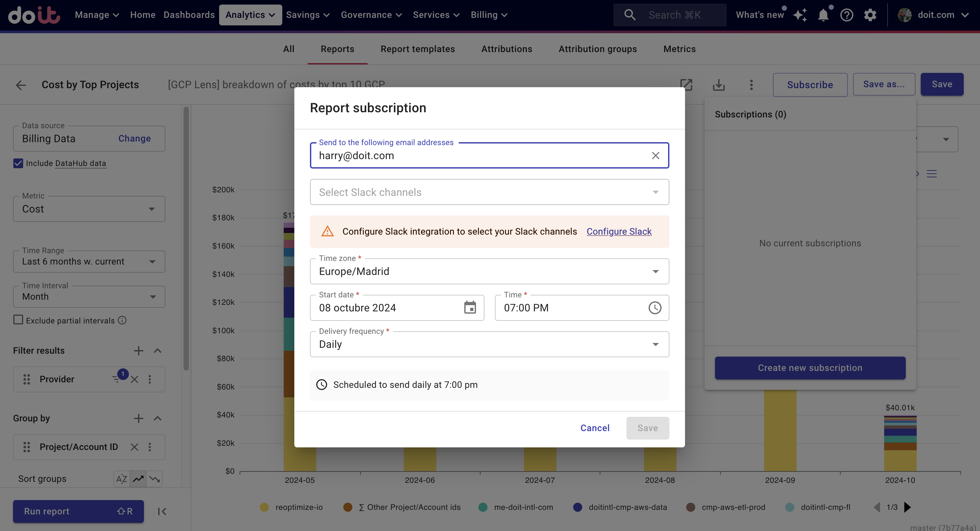This screenshot has height=531, width=980.
Task: Open the clock time picker icon
Action: (x=655, y=307)
